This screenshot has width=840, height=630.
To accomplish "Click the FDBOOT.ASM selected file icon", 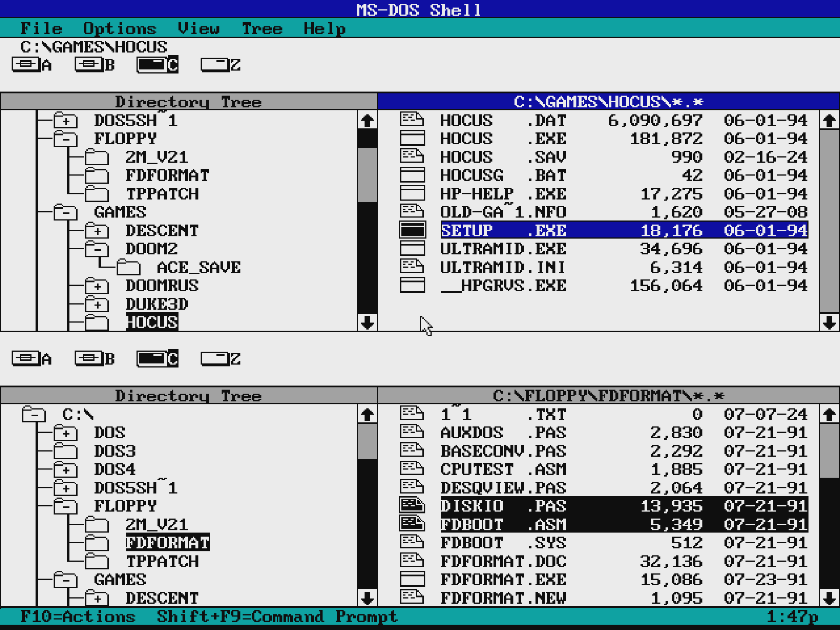I will (412, 524).
